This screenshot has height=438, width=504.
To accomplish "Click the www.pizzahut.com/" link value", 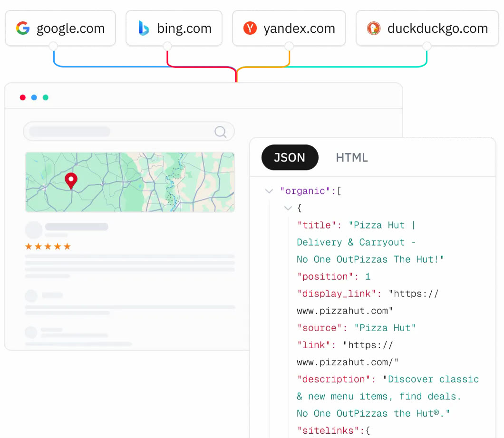I will tap(348, 362).
